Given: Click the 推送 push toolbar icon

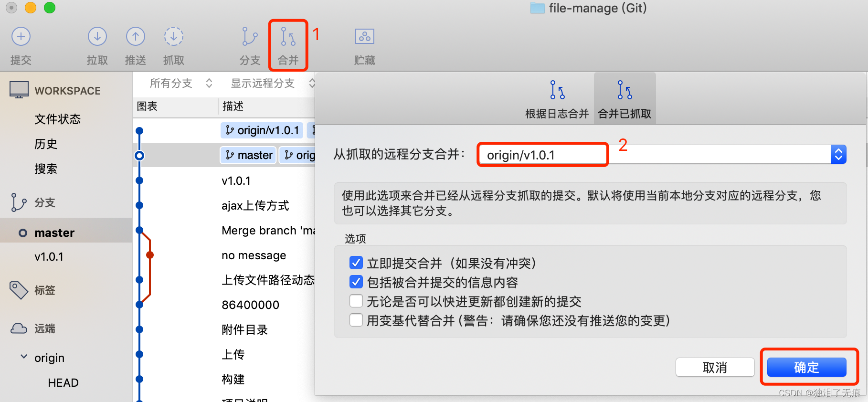Looking at the screenshot, I should (136, 37).
